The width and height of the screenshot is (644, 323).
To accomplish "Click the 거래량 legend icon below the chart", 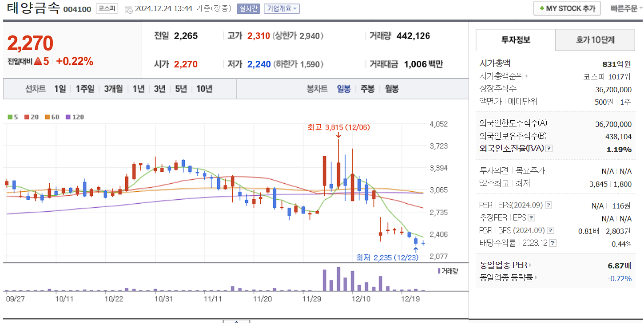I will coord(438,271).
